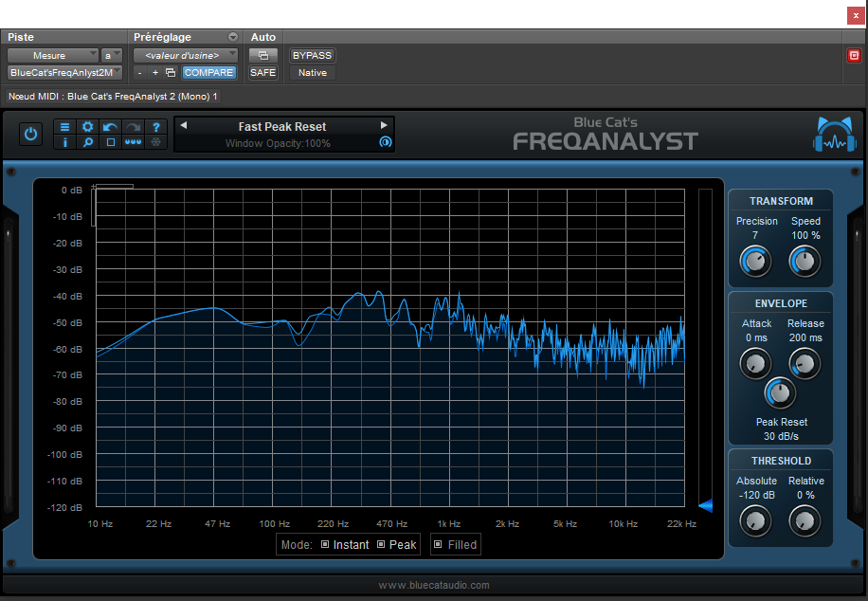The height and width of the screenshot is (601, 868).
Task: Click the Relative value 0 %
Action: tap(805, 495)
